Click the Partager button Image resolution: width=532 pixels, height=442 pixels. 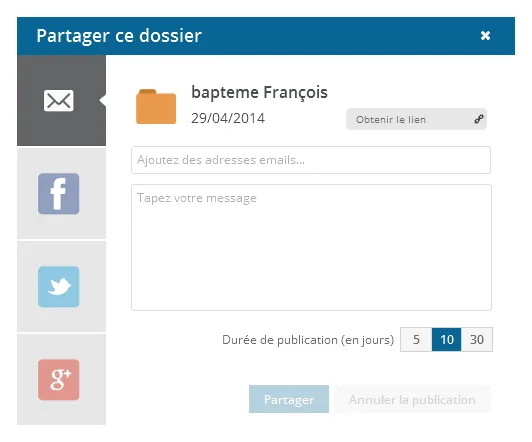pyautogui.click(x=289, y=399)
